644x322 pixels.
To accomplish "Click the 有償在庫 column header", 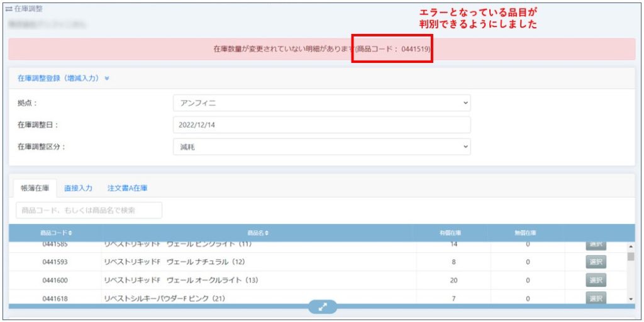I will (453, 233).
